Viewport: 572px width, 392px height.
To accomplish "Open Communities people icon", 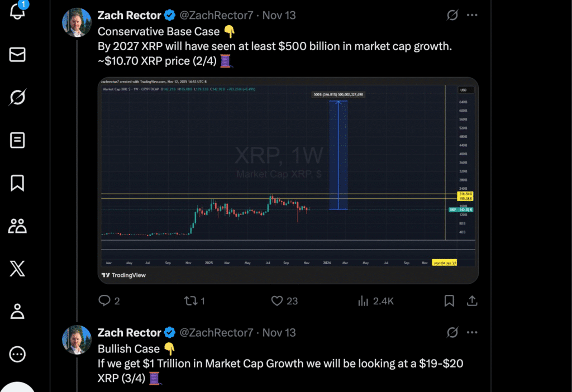I will (17, 226).
